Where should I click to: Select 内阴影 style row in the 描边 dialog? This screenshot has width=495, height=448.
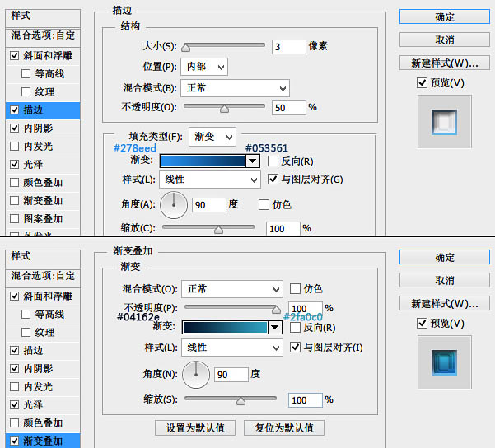(x=43, y=128)
